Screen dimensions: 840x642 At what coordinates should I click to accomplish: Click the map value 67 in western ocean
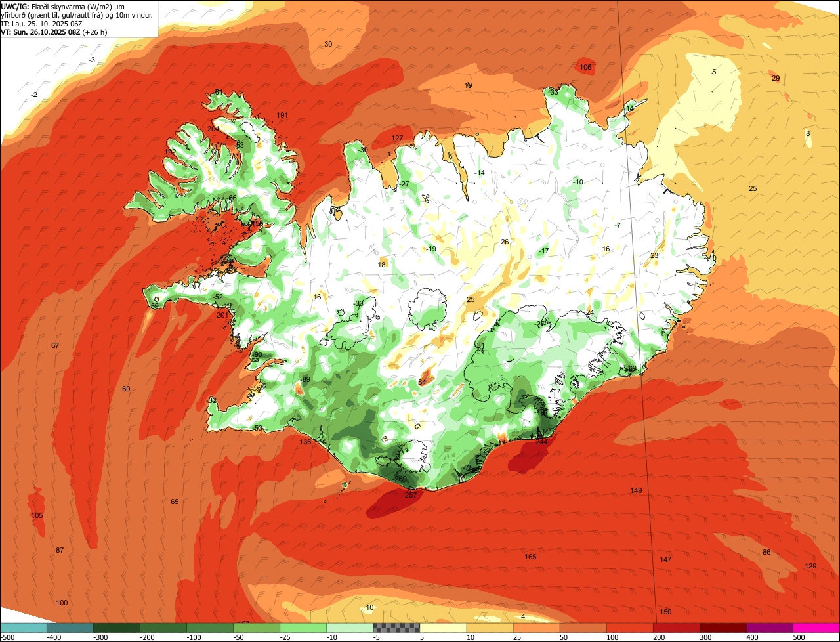(55, 345)
